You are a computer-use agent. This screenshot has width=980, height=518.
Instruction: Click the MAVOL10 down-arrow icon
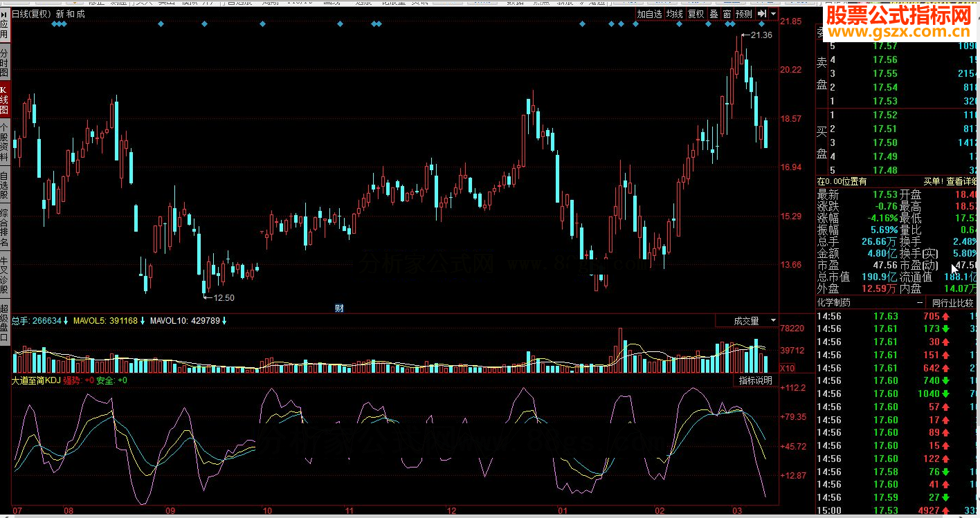click(224, 321)
